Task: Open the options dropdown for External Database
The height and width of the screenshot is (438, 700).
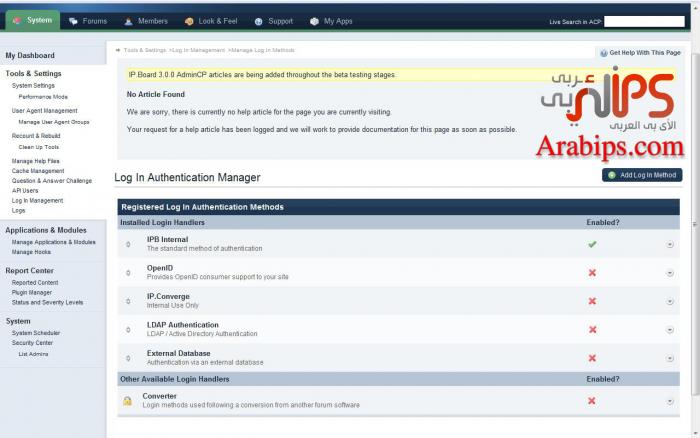Action: [669, 358]
